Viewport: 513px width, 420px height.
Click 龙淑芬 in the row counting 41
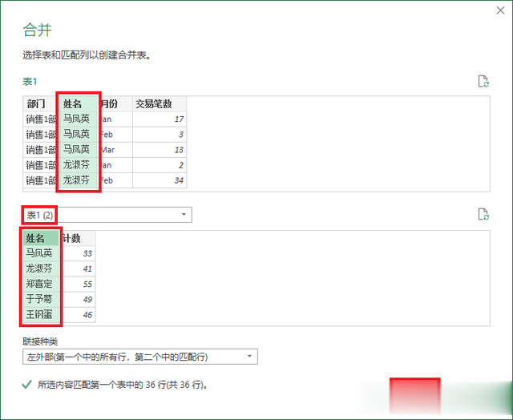click(x=41, y=269)
